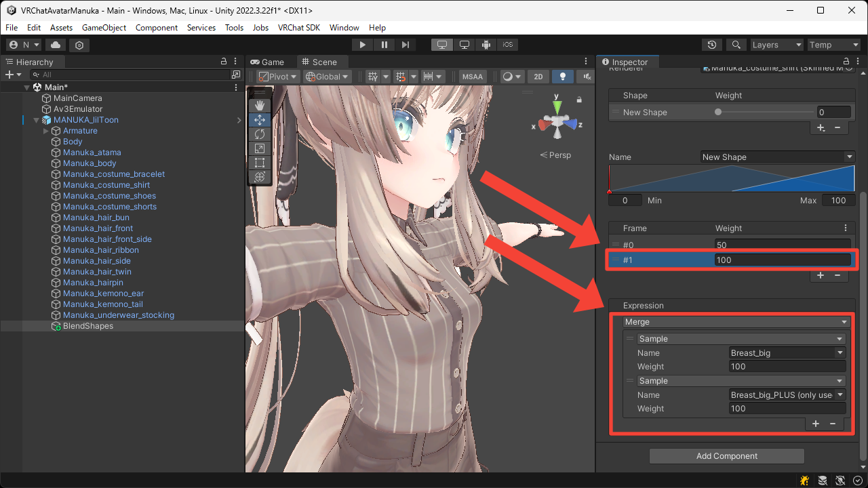Select the Scale tool in Scene
The height and width of the screenshot is (488, 868).
point(259,148)
